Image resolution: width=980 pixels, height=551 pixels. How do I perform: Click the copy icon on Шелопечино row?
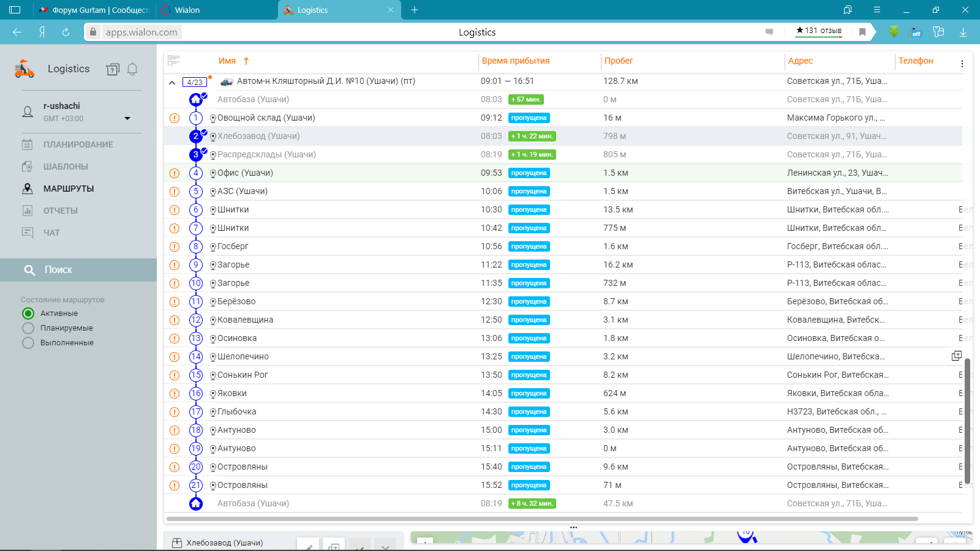pos(956,356)
